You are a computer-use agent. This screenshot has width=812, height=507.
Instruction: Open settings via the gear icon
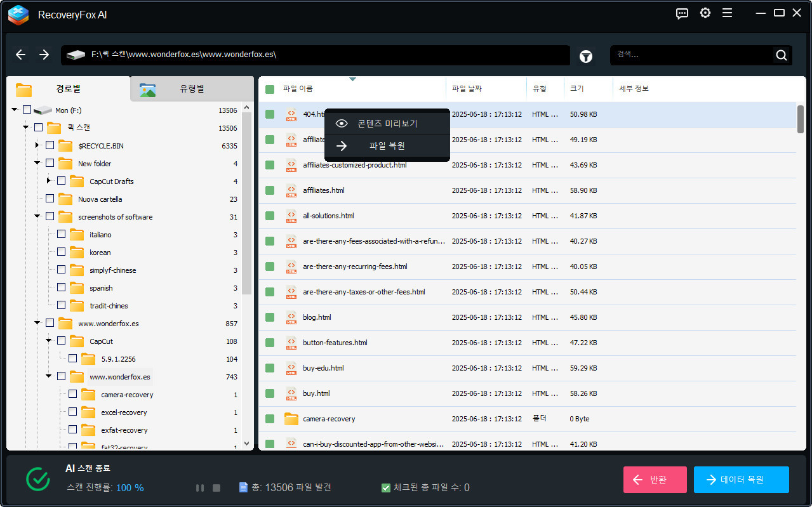(x=705, y=13)
